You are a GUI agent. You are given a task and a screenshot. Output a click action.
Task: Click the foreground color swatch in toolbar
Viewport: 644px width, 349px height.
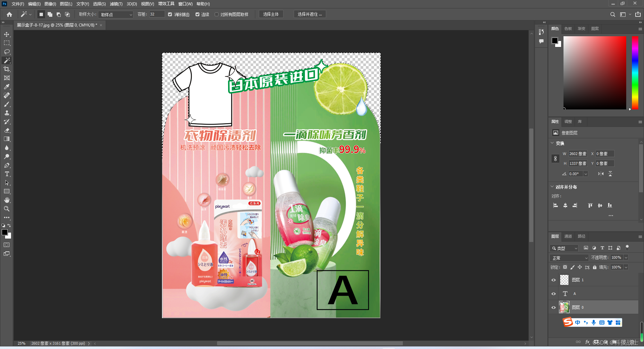(x=5, y=233)
